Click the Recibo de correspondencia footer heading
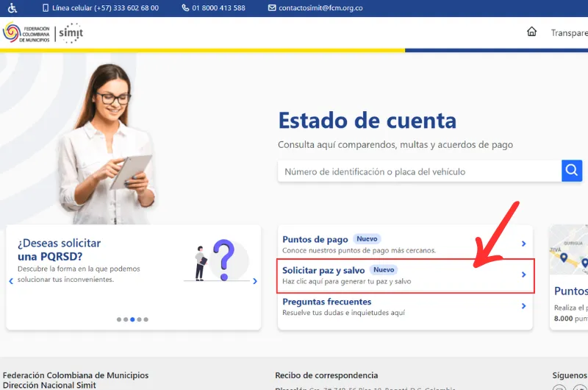Viewport: 588px width, 390px height. tap(326, 375)
